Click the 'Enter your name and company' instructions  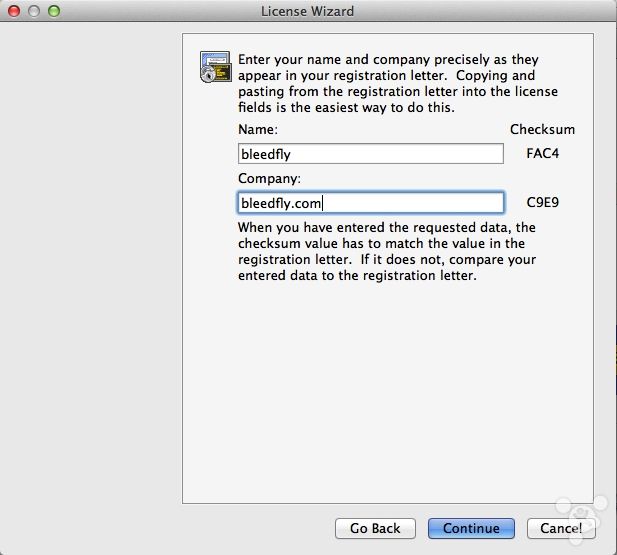pyautogui.click(x=397, y=83)
